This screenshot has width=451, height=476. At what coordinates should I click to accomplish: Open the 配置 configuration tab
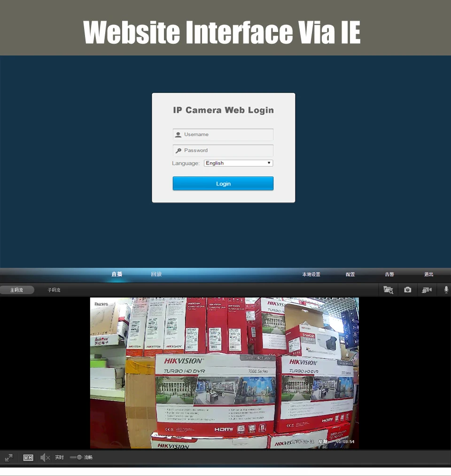point(350,274)
